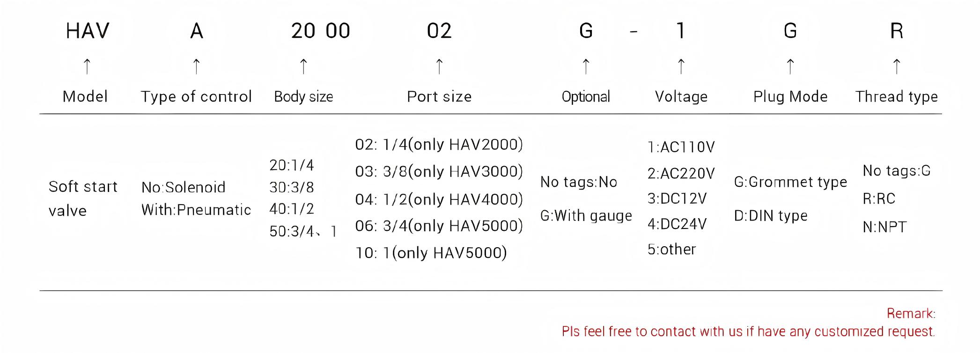Select port size 10: 1 entry

(x=431, y=253)
